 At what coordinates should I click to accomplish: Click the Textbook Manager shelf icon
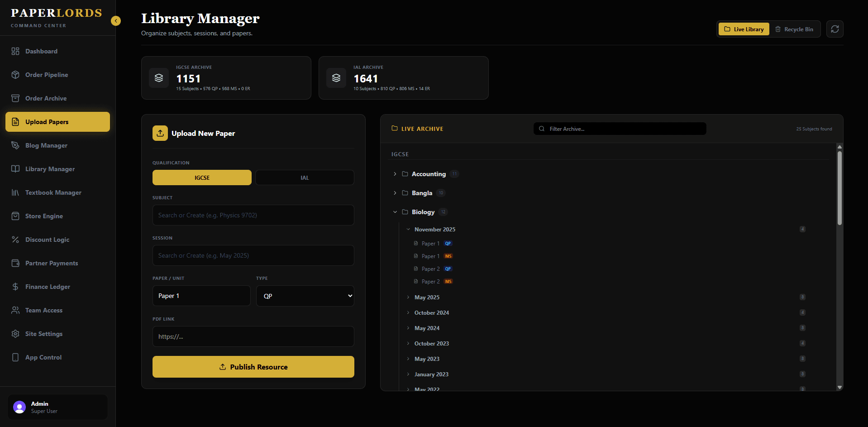(15, 192)
